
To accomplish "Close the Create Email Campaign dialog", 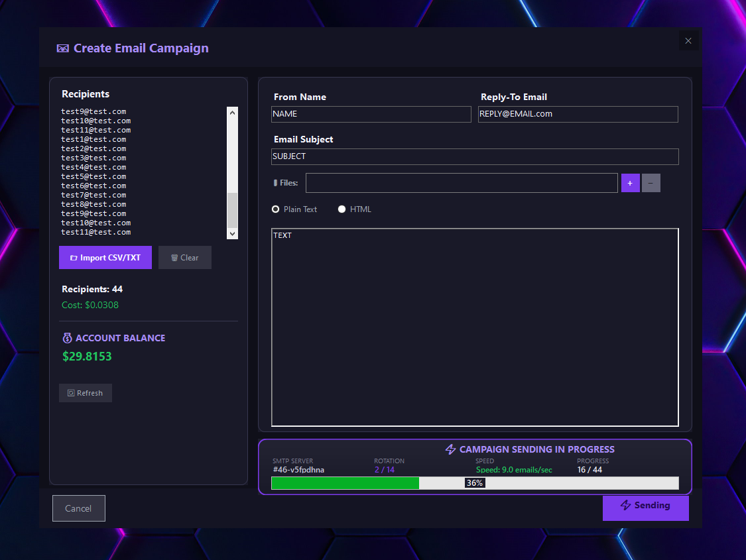I will [x=688, y=41].
